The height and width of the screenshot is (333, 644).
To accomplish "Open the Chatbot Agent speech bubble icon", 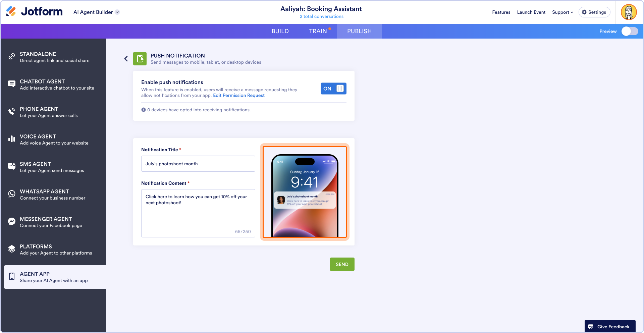I will point(12,84).
